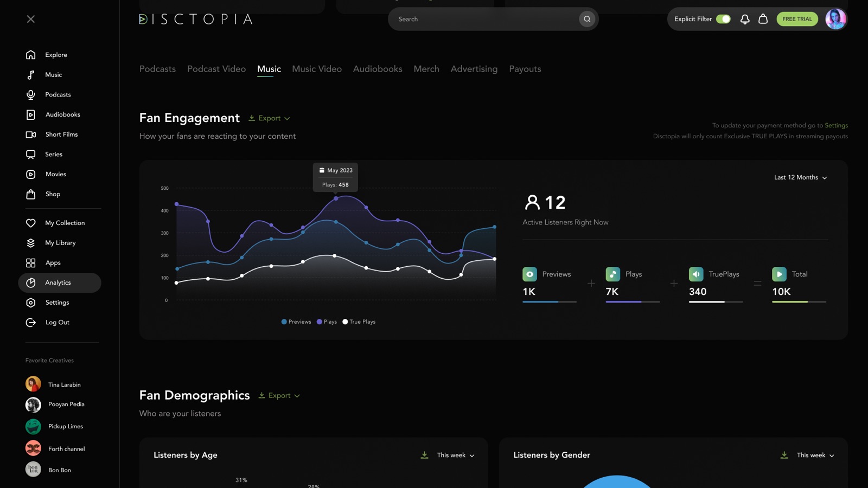Click the Analytics pie icon

31,282
